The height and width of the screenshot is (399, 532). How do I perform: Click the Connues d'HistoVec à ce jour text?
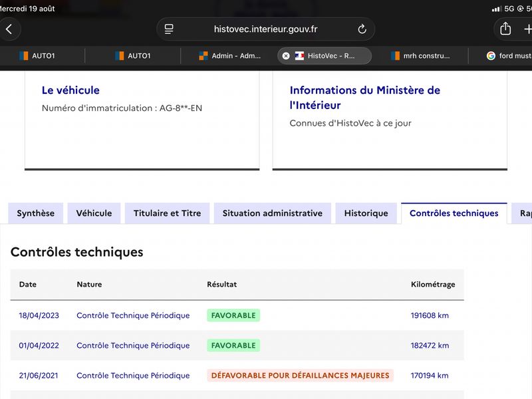[350, 123]
